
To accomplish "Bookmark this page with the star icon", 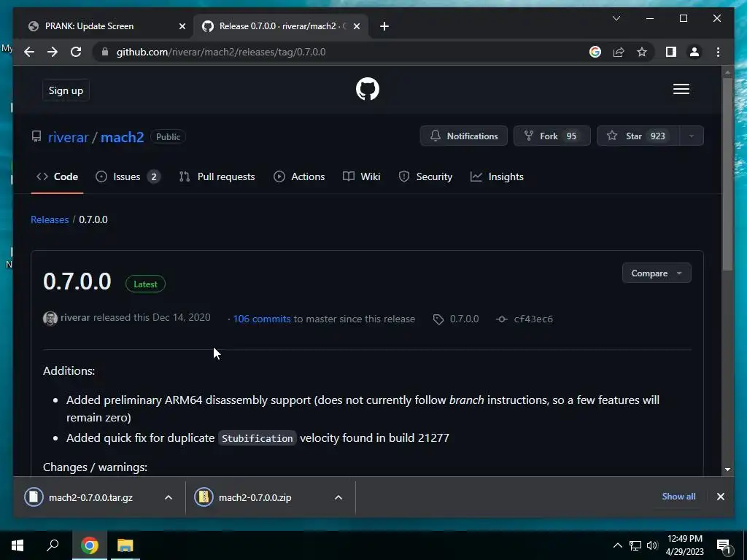I will coord(642,52).
